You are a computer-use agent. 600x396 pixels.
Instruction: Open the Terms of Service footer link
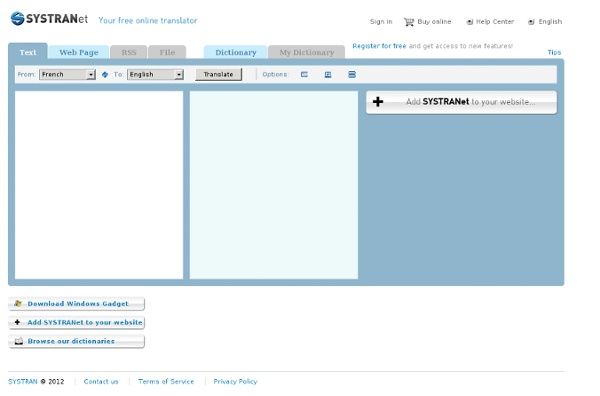coord(166,381)
